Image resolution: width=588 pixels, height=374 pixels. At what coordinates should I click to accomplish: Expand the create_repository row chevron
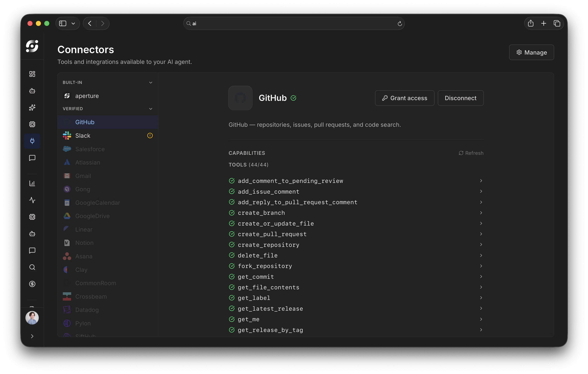click(x=481, y=244)
